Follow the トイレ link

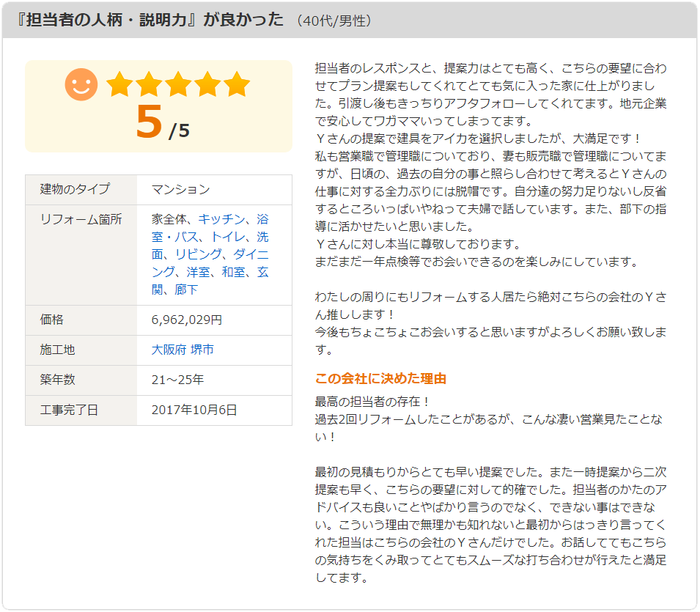click(227, 237)
